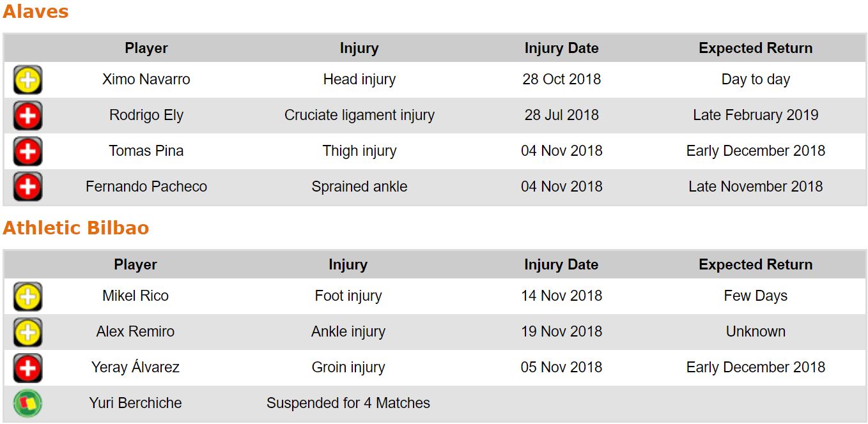Click the red injury icon beside Fernando Pacheco
The image size is (868, 424).
tap(27, 187)
